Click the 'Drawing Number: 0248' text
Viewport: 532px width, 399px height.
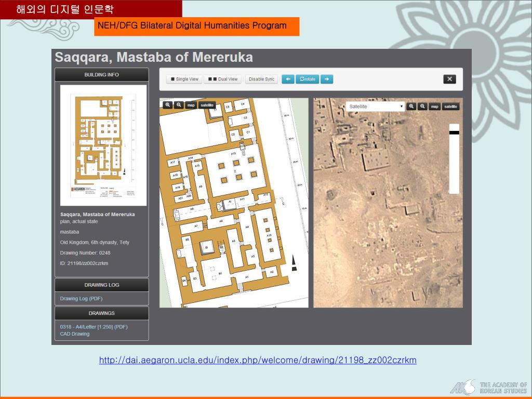tap(85, 253)
